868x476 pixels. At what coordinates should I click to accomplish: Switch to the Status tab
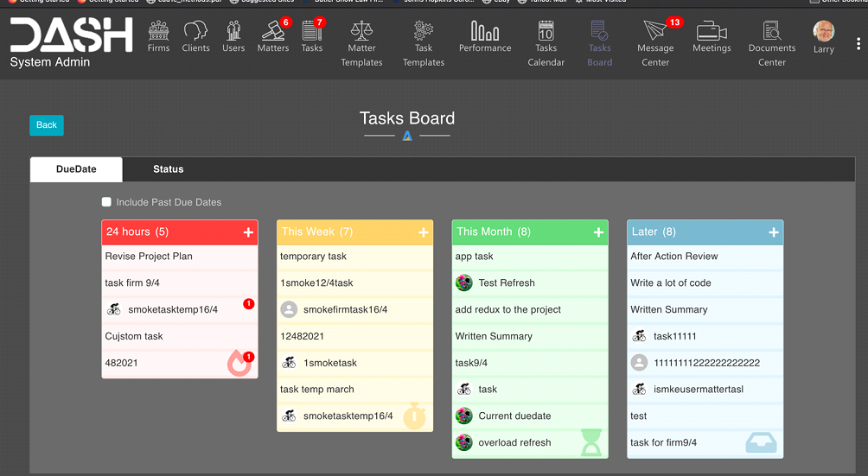[169, 169]
